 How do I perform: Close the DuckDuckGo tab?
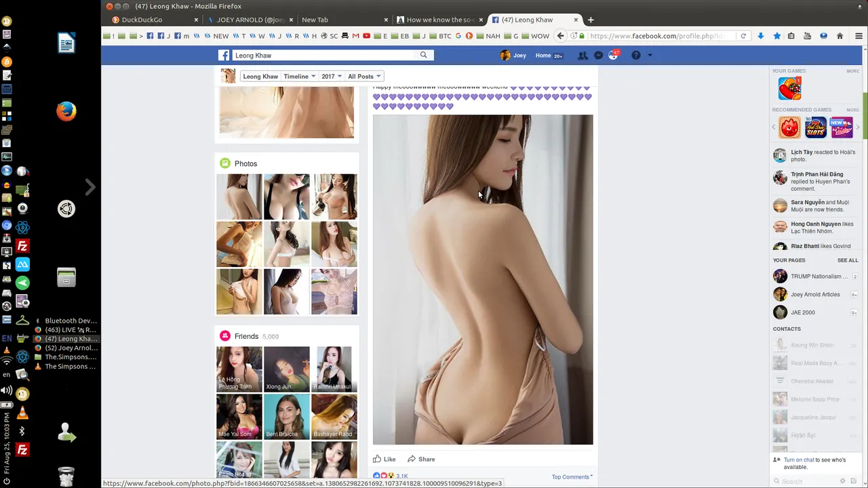(x=196, y=20)
